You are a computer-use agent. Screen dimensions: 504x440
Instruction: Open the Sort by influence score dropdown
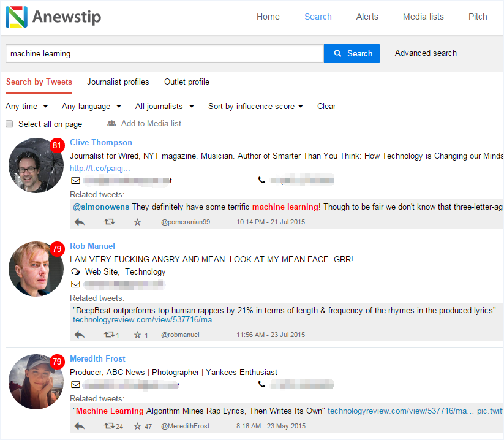click(255, 107)
